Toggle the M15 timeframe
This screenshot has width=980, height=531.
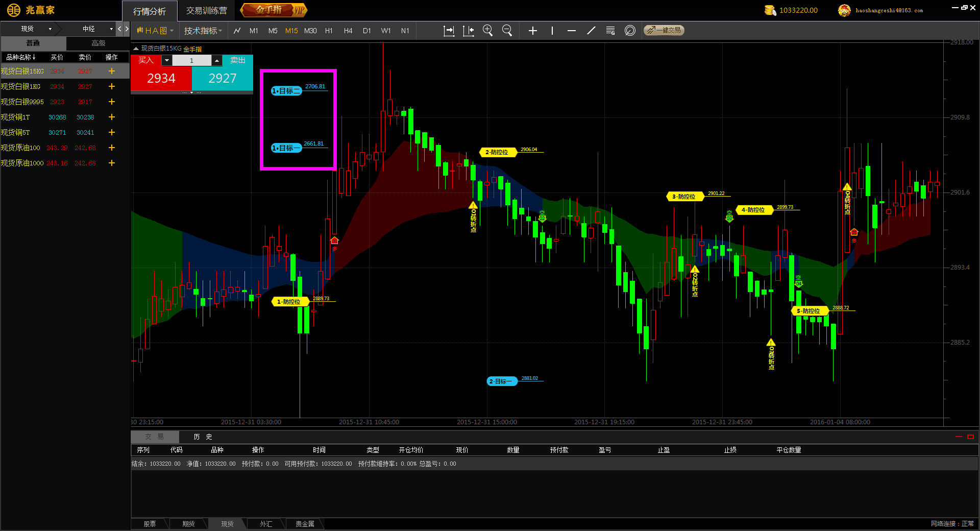point(291,31)
